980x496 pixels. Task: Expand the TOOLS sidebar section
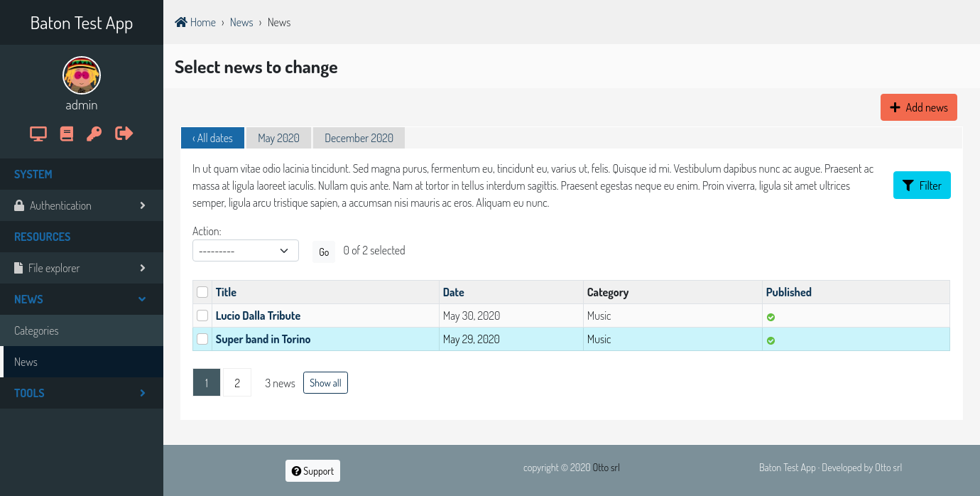click(x=82, y=393)
